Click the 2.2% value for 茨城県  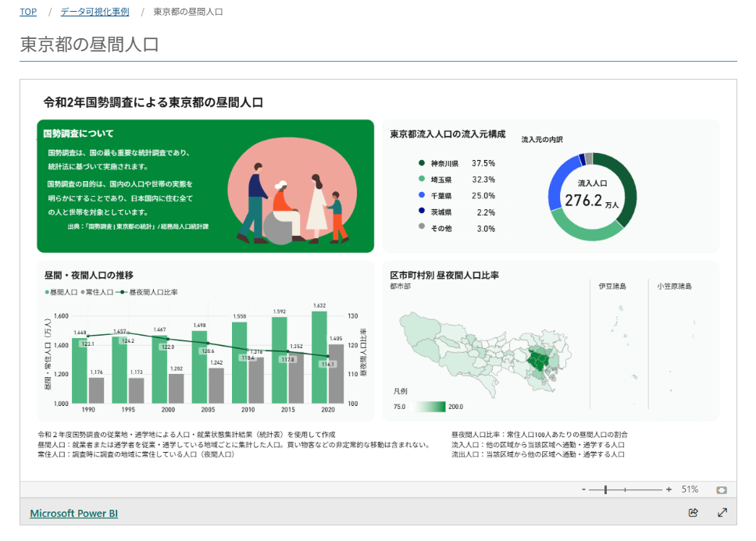[486, 212]
